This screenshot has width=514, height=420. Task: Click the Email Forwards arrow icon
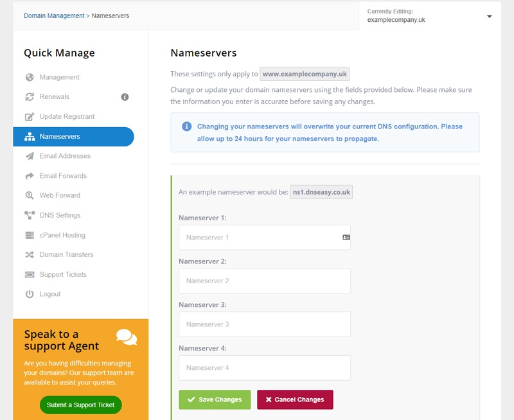pos(30,176)
